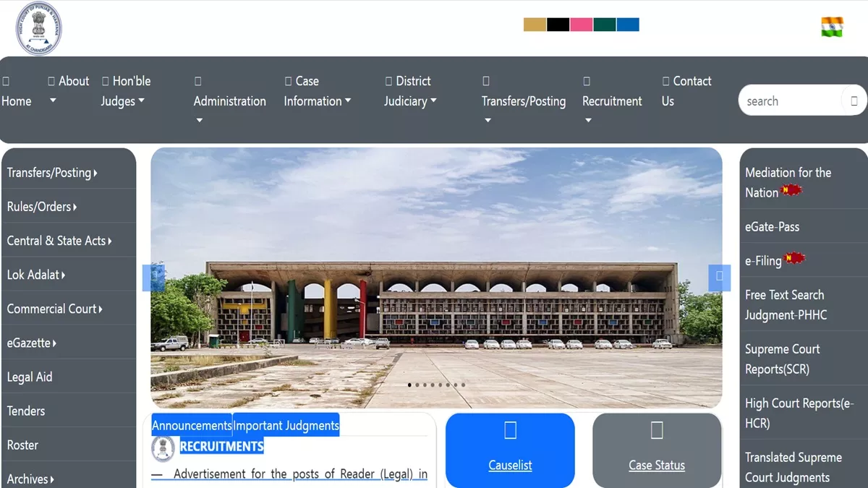The width and height of the screenshot is (868, 488).
Task: Open the Reader (Legal) posts advertisement link
Action: tap(289, 474)
